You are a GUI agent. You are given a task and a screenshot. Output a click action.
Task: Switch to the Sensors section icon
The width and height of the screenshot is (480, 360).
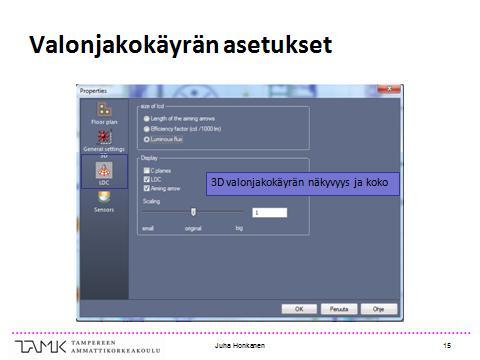pos(104,197)
